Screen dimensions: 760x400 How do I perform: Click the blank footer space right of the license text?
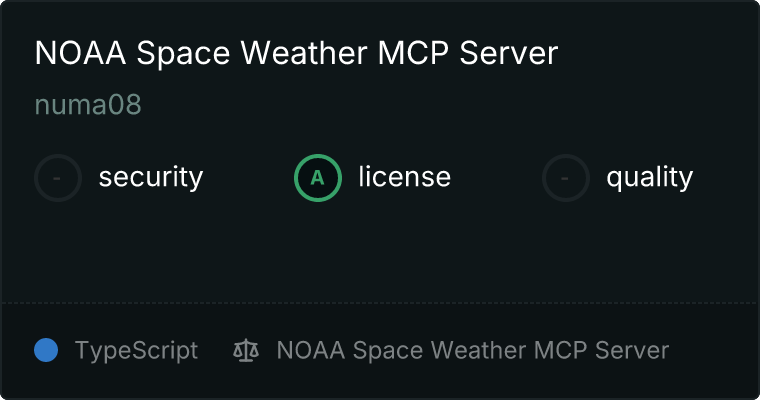coord(712,351)
